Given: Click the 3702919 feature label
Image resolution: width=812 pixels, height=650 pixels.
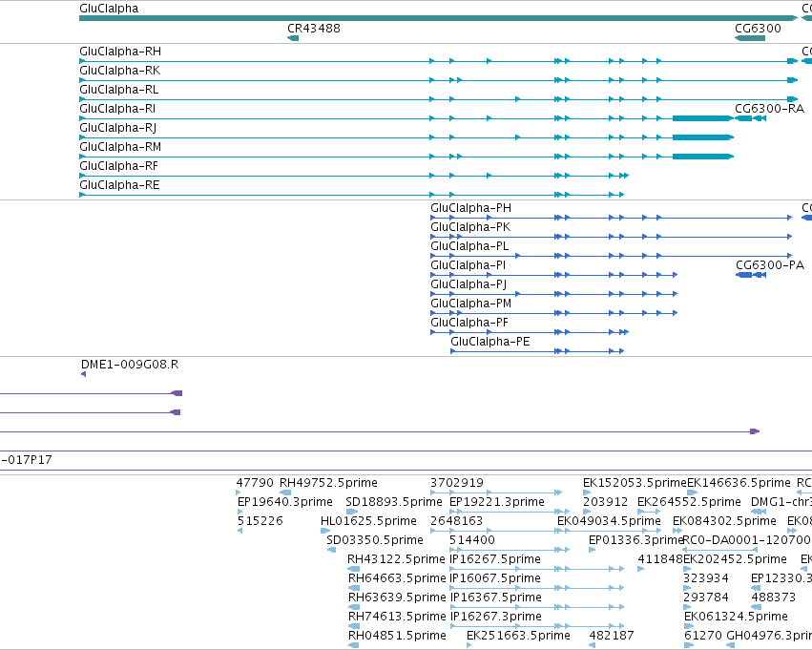Looking at the screenshot, I should pos(457,483).
